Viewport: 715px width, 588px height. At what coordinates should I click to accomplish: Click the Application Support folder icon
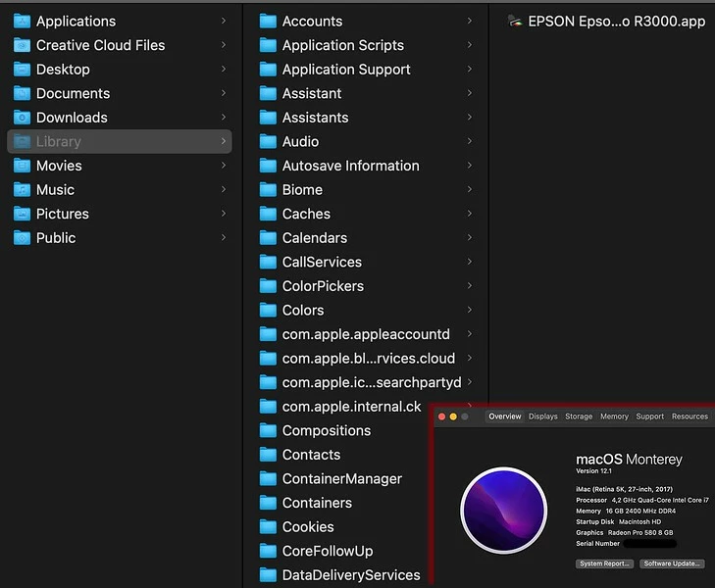[268, 70]
